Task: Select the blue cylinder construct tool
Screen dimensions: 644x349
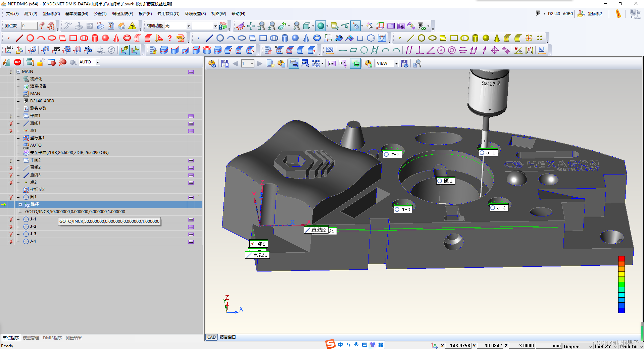Action: click(x=285, y=38)
